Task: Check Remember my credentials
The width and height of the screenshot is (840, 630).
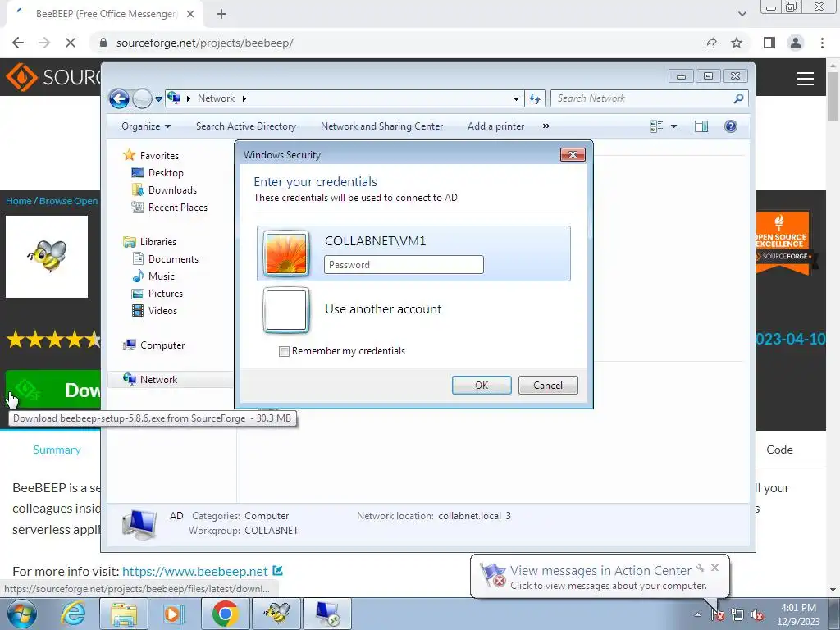Action: click(284, 351)
